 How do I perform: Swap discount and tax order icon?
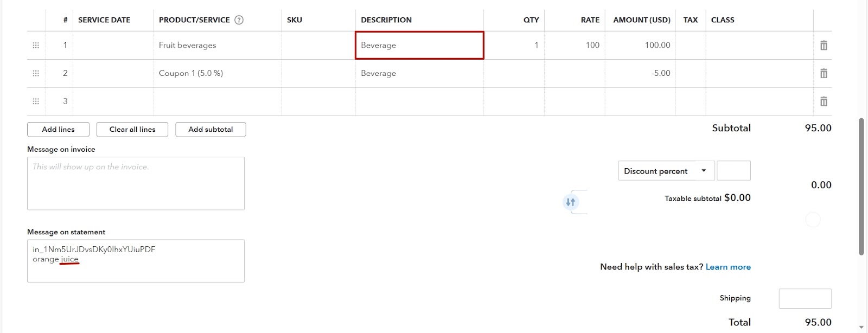pos(570,202)
